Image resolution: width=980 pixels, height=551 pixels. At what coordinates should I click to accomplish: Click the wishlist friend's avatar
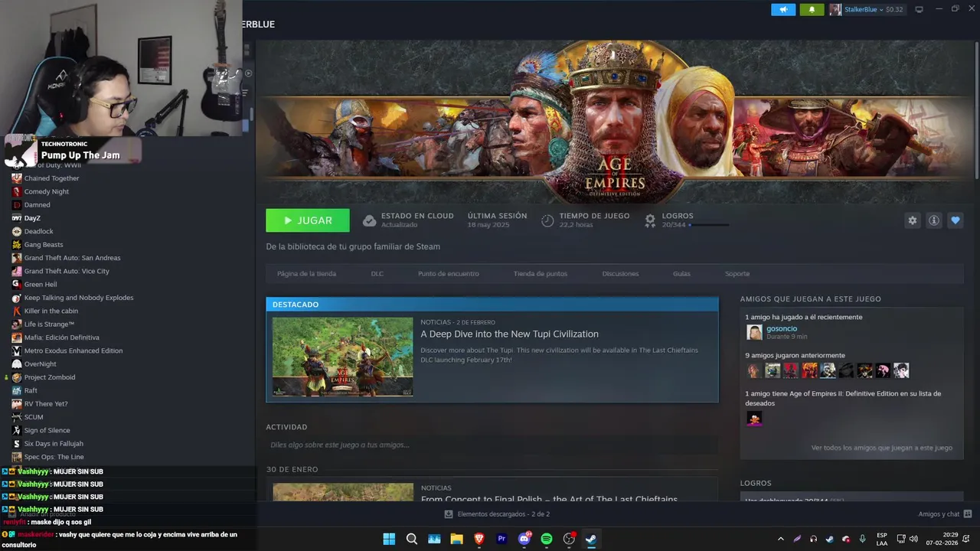[754, 419]
